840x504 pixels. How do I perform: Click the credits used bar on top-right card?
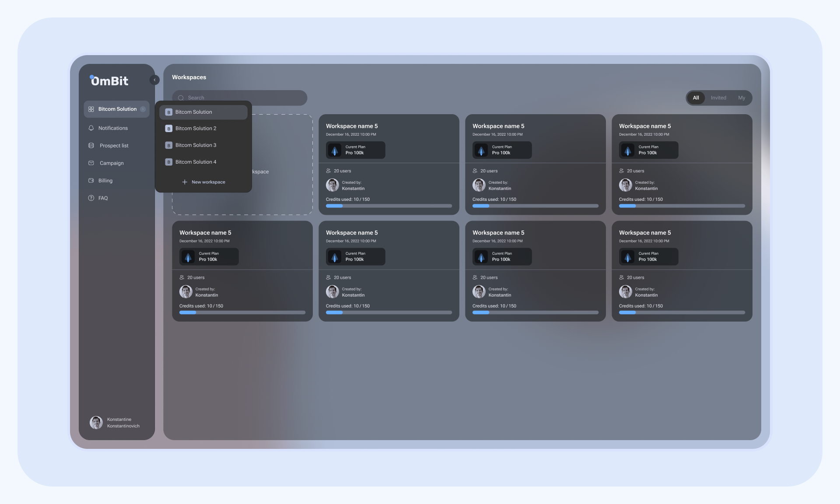pyautogui.click(x=682, y=206)
